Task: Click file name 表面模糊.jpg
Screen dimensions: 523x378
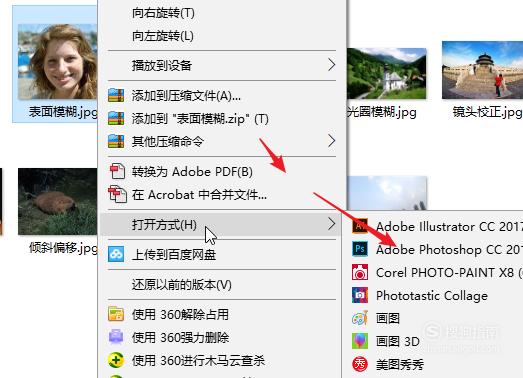Action: 63,112
